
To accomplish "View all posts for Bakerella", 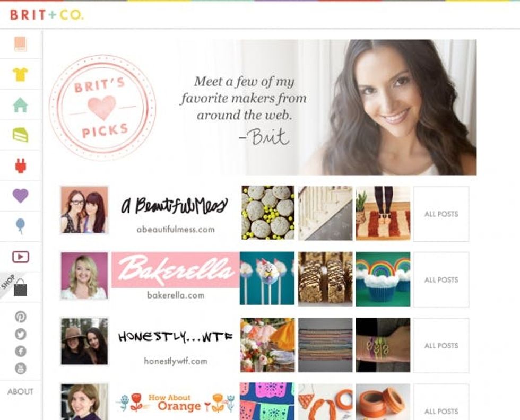I will coord(441,280).
